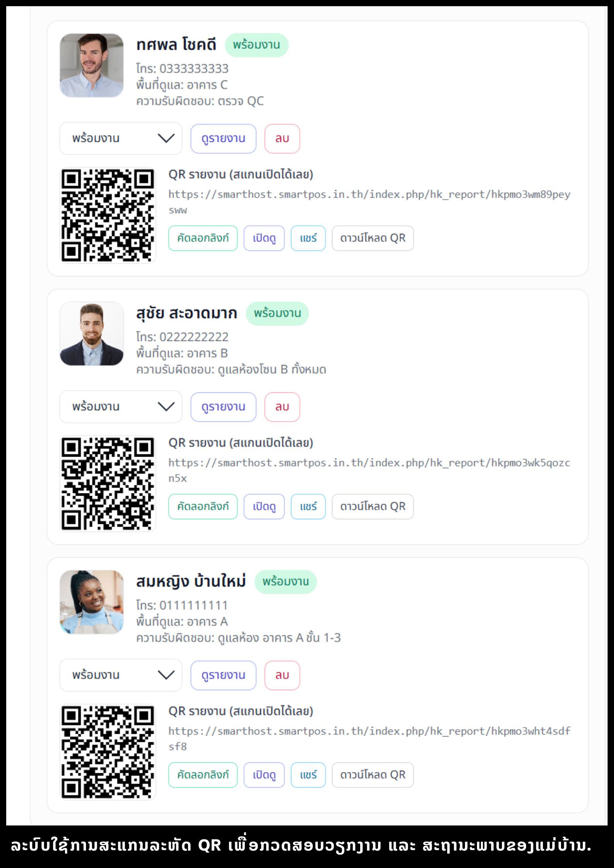Click QR code image of สุชัย สะอาดมาก
Screen dimensions: 614x868
point(108,483)
